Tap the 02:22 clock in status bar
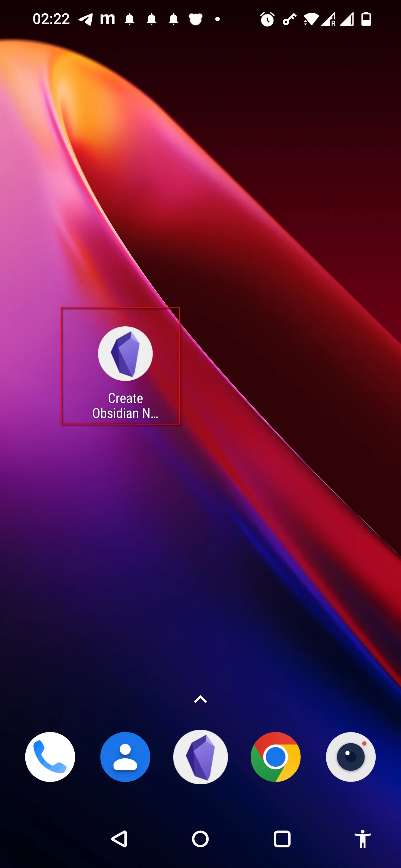 pyautogui.click(x=51, y=19)
